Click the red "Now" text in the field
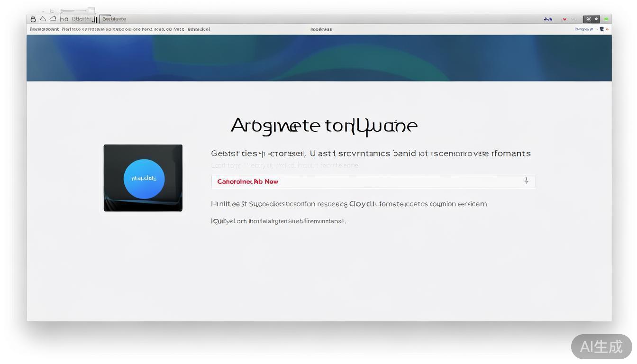The width and height of the screenshot is (637, 364). [x=272, y=182]
